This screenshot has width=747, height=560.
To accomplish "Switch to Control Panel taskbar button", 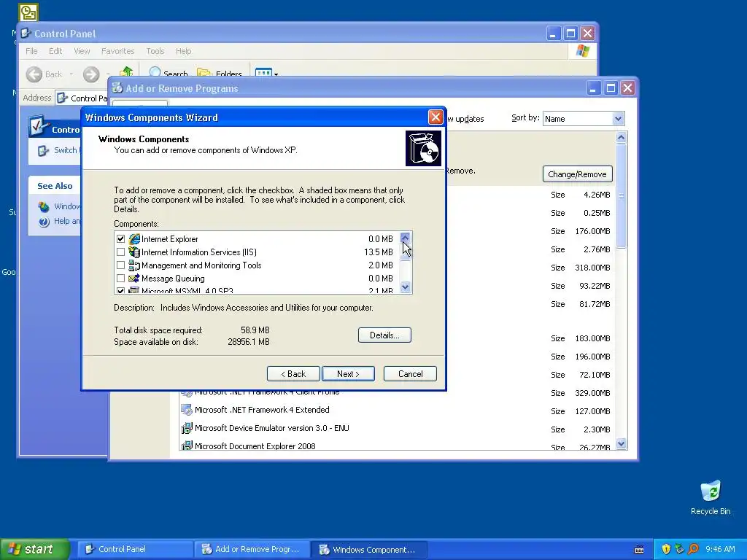I will point(135,549).
